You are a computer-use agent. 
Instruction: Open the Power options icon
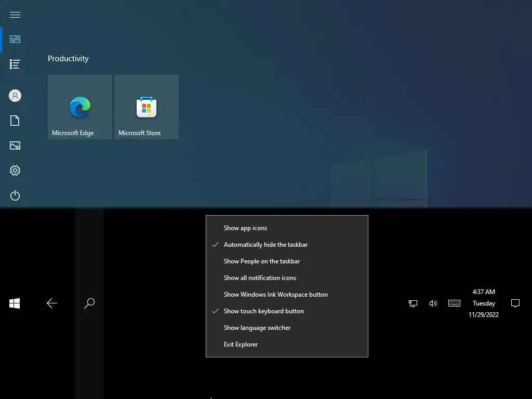pyautogui.click(x=15, y=195)
